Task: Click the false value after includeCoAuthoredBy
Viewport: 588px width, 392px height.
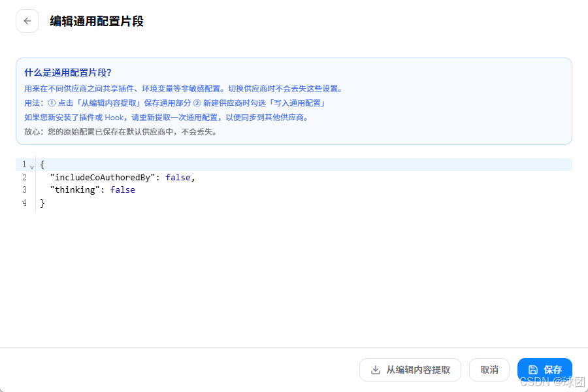Action: pos(178,177)
